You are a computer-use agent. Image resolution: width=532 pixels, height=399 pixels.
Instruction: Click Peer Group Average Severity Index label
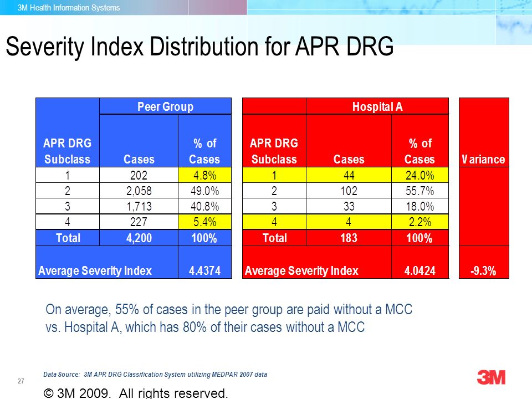[95, 271]
